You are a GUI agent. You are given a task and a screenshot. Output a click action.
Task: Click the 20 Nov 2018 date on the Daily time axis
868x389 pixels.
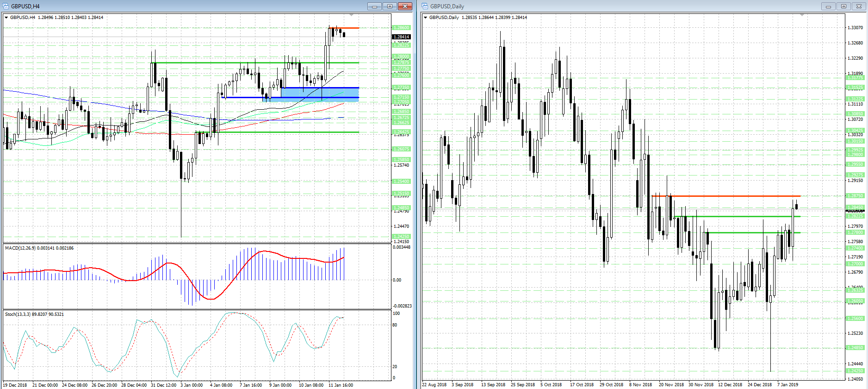[x=671, y=385]
